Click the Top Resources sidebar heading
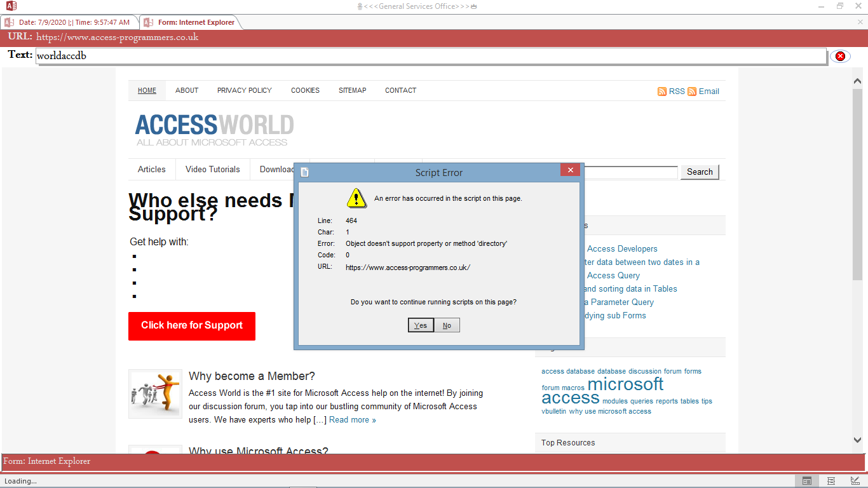The height and width of the screenshot is (488, 868). (x=568, y=443)
